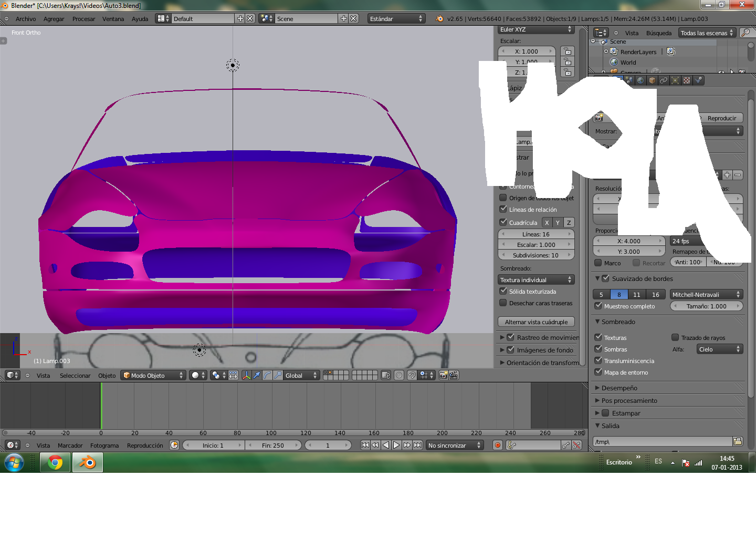Open the Windows Start menu
The image size is (756, 538).
pyautogui.click(x=14, y=463)
